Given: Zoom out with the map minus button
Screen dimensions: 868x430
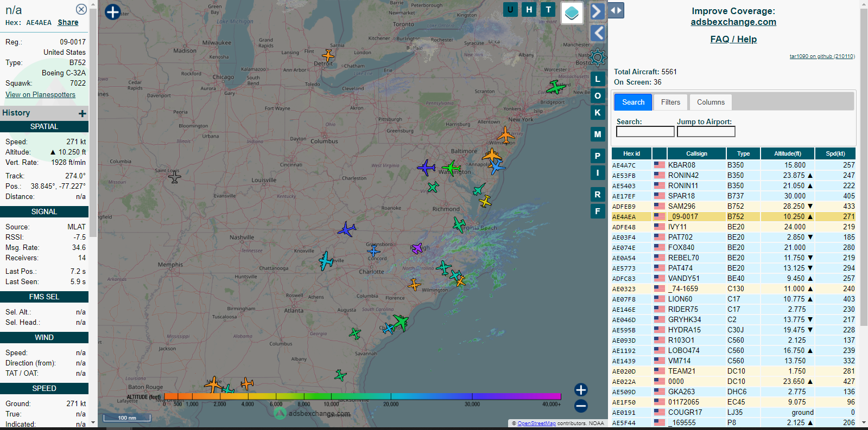Looking at the screenshot, I should pyautogui.click(x=581, y=406).
